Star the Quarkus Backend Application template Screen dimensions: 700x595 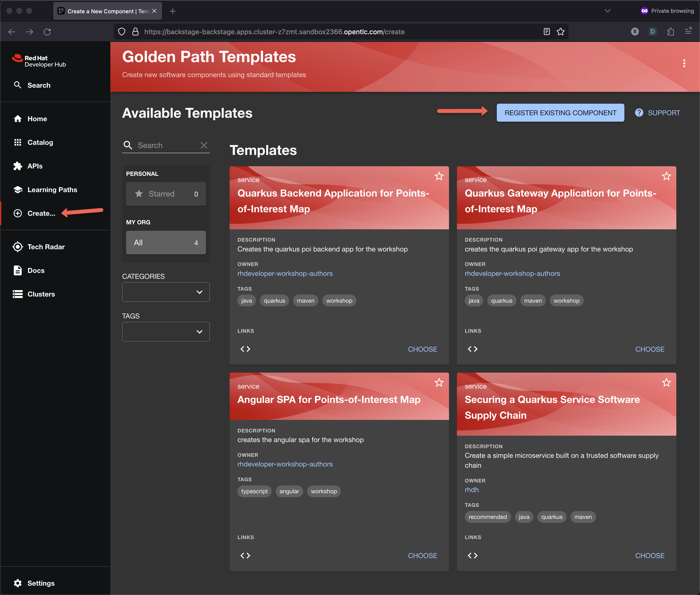tap(439, 176)
